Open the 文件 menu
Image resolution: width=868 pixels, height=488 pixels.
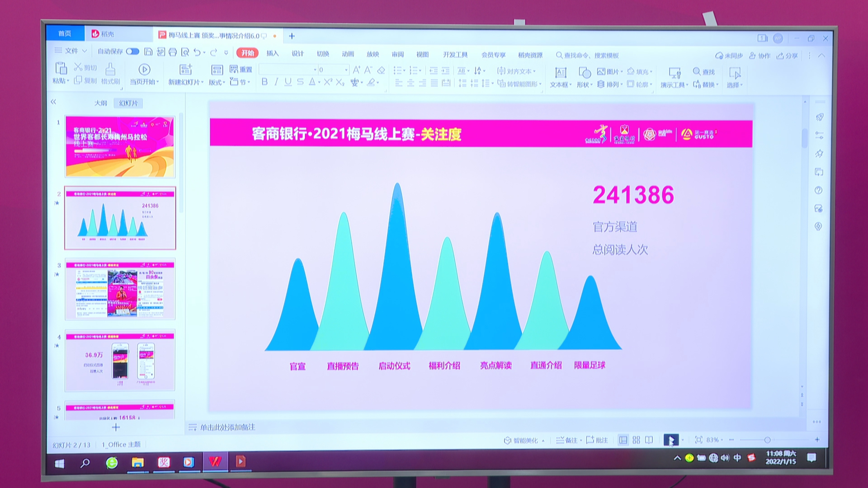click(x=71, y=51)
